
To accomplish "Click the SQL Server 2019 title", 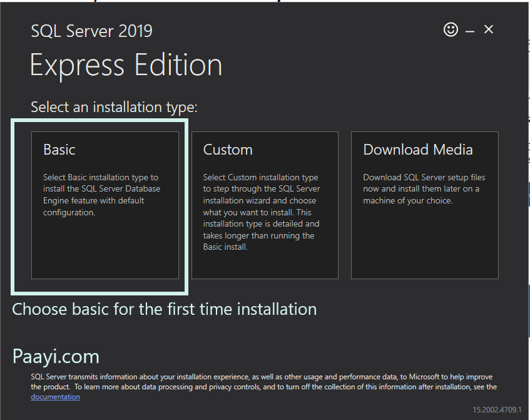I will 91,31.
